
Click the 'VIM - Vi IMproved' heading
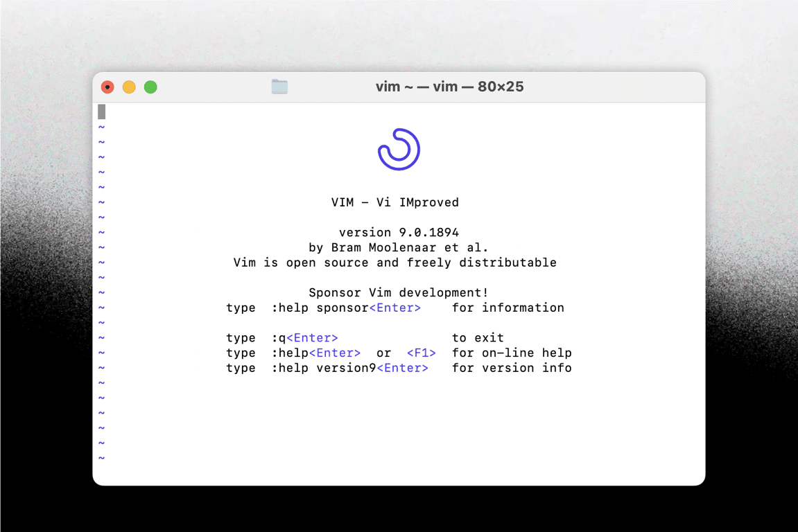click(394, 202)
